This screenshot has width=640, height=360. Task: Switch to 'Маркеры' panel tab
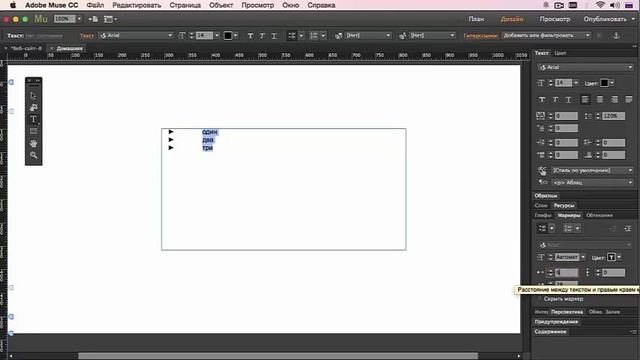[x=569, y=215]
